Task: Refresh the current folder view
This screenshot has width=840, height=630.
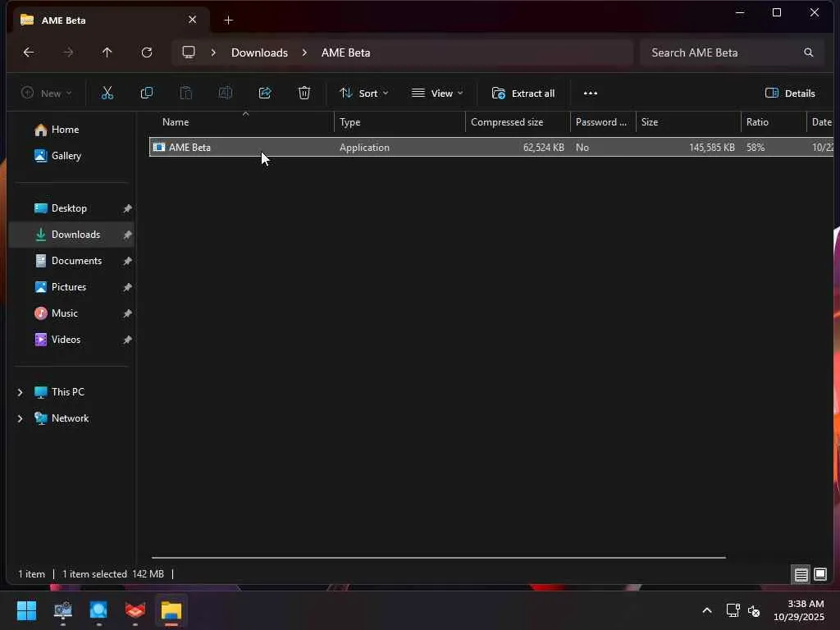Action: 147,52
